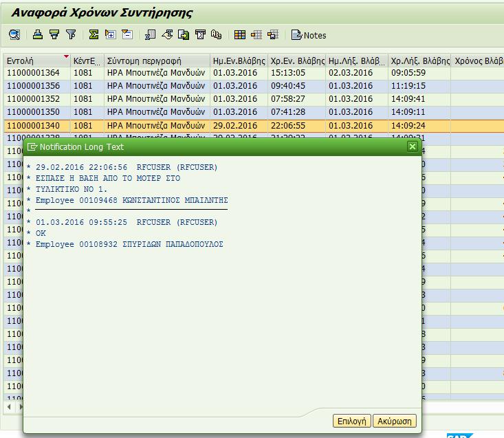The height and width of the screenshot is (438, 504).
Task: Select order 11000001364 cell
Action: click(37, 73)
